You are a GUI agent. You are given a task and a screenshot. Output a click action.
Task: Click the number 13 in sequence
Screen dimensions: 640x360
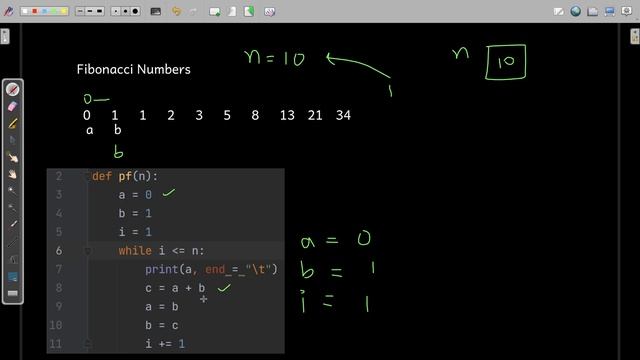(287, 116)
